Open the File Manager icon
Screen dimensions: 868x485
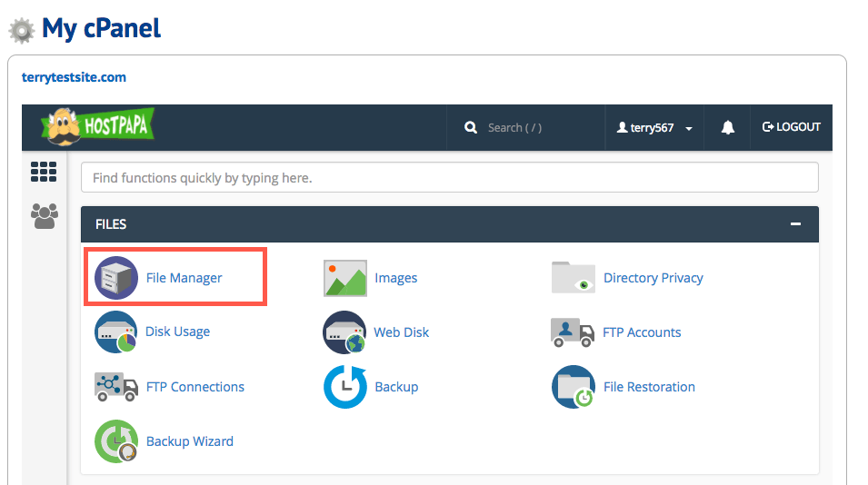(116, 278)
